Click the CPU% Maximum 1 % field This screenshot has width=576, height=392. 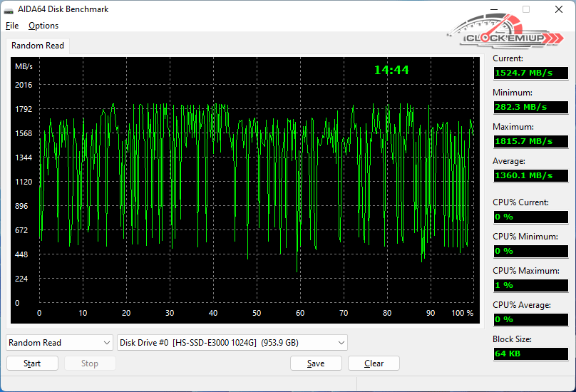point(530,285)
